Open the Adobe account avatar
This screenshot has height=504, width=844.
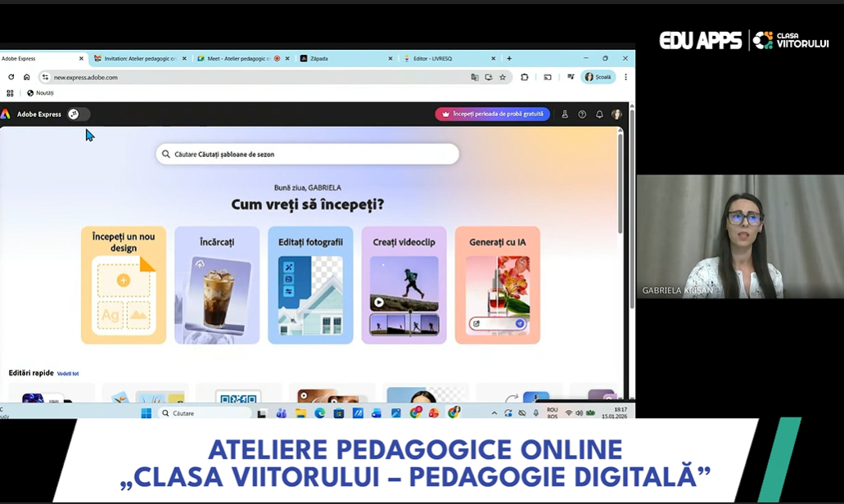point(616,114)
